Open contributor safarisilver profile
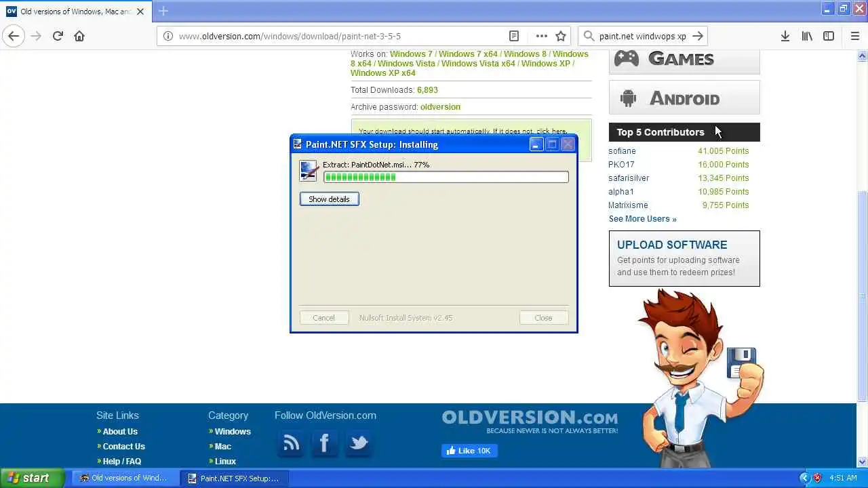Viewport: 868px width, 488px height. coord(629,178)
